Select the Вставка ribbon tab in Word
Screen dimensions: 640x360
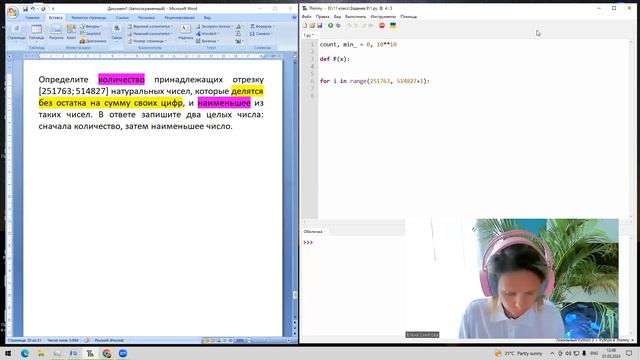pos(56,18)
